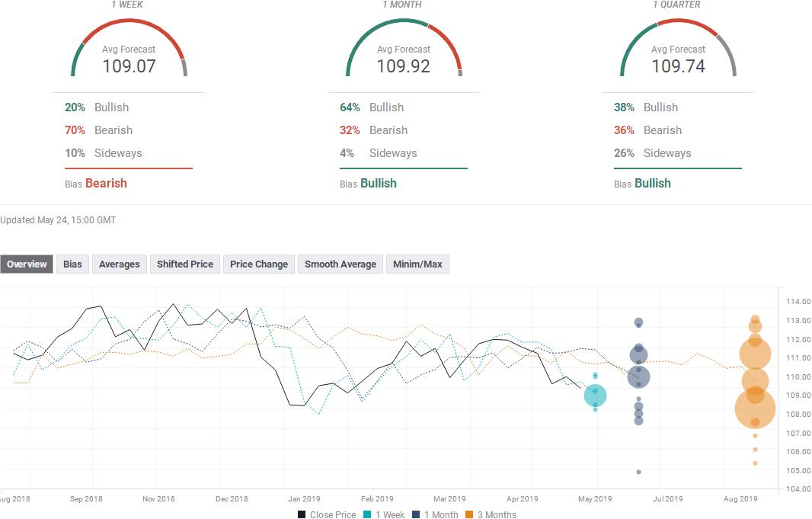Click the red Bearish bias label

106,183
